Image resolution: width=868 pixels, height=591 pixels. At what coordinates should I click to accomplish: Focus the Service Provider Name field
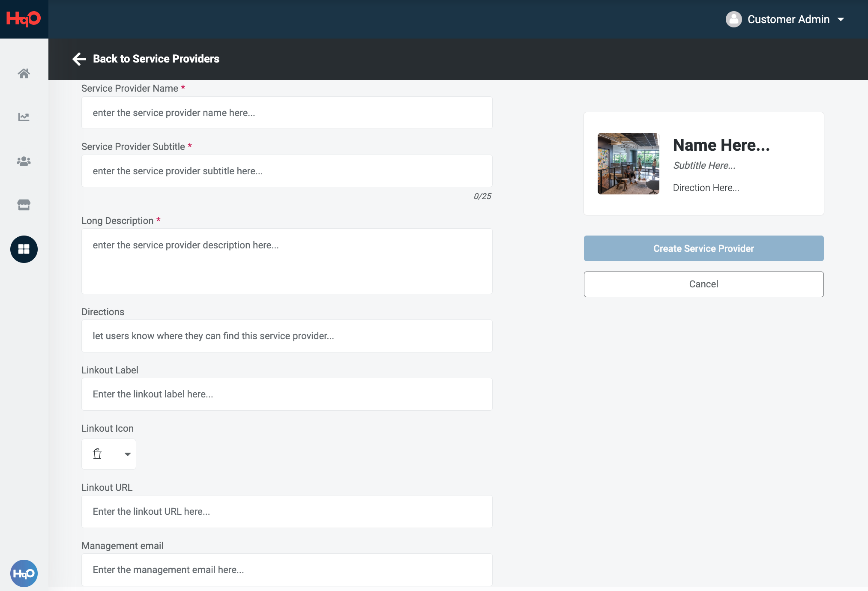point(287,113)
